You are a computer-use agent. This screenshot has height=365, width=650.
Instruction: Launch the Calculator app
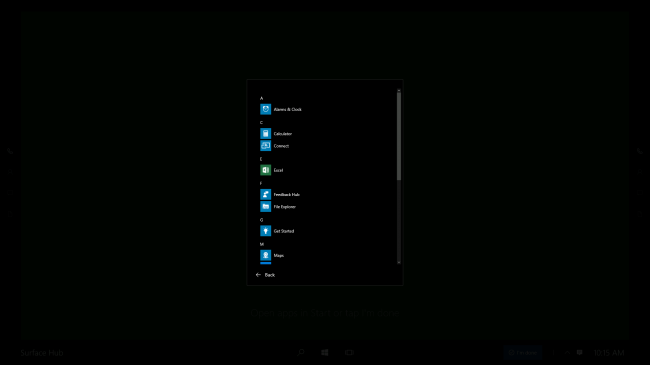coord(276,134)
